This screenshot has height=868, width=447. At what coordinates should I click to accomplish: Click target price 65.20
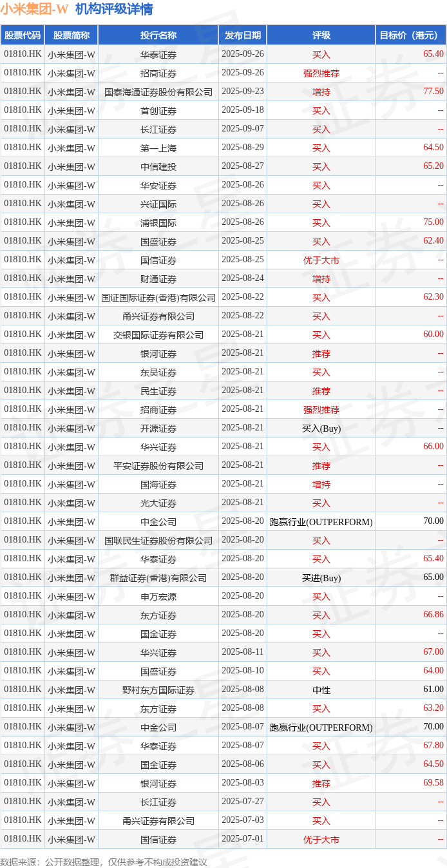tap(433, 166)
